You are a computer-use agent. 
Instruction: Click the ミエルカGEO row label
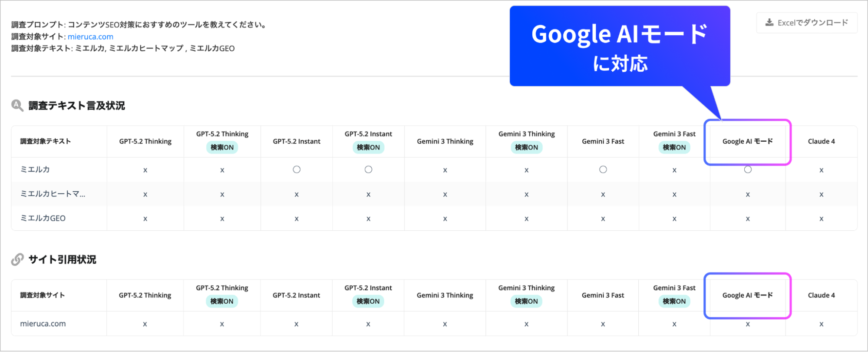coord(43,218)
